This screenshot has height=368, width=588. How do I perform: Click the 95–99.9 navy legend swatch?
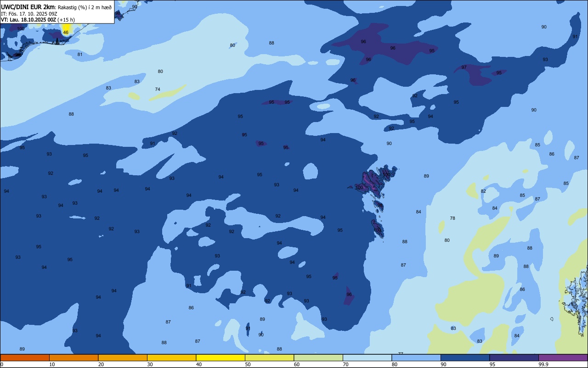[x=514, y=357]
